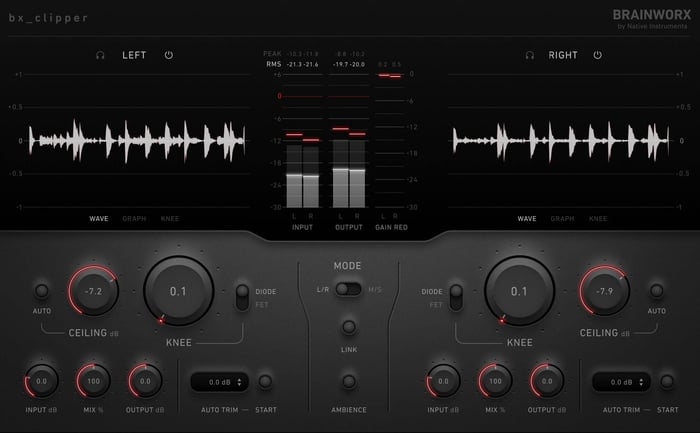Switch left display to KNEE tab
700x433 pixels.
[170, 219]
